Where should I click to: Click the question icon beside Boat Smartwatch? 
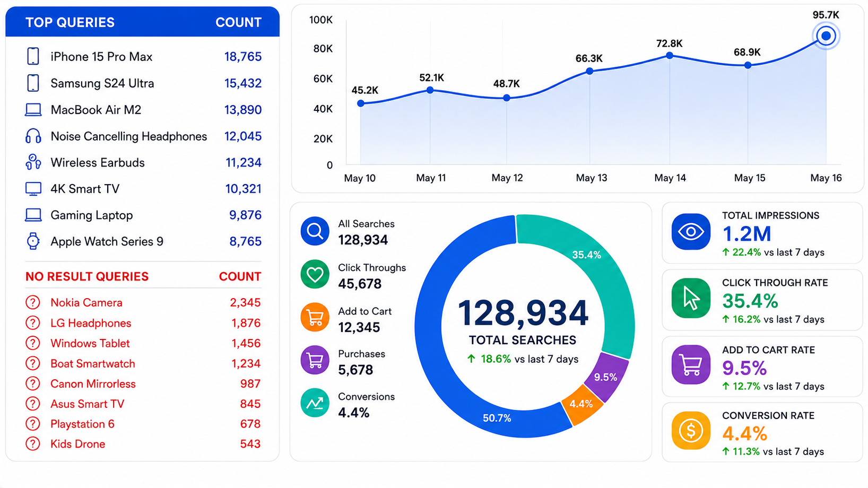[x=33, y=363]
